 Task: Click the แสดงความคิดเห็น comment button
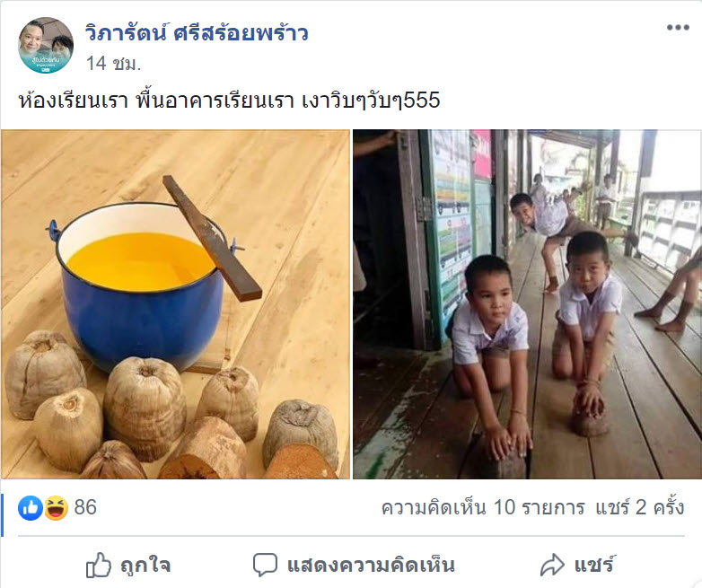[354, 565]
